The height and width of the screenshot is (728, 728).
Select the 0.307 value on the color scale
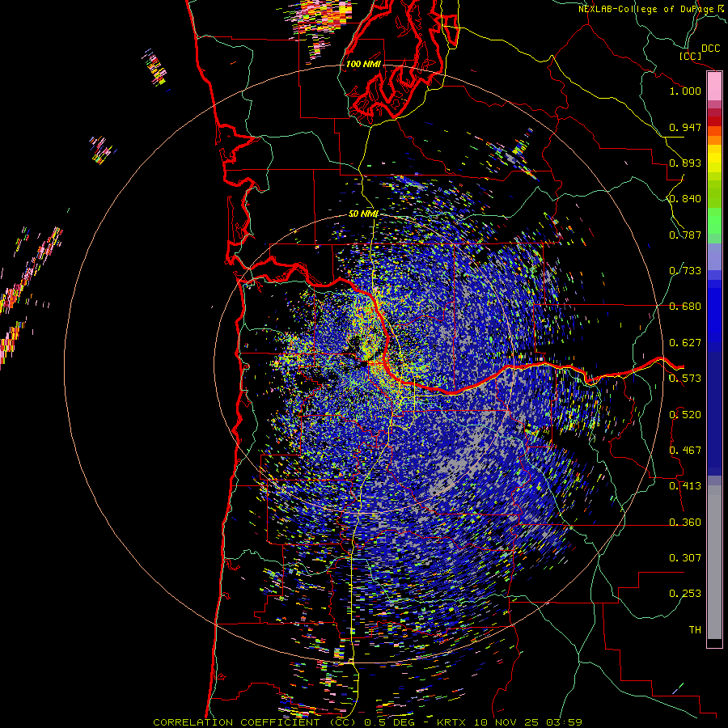685,558
